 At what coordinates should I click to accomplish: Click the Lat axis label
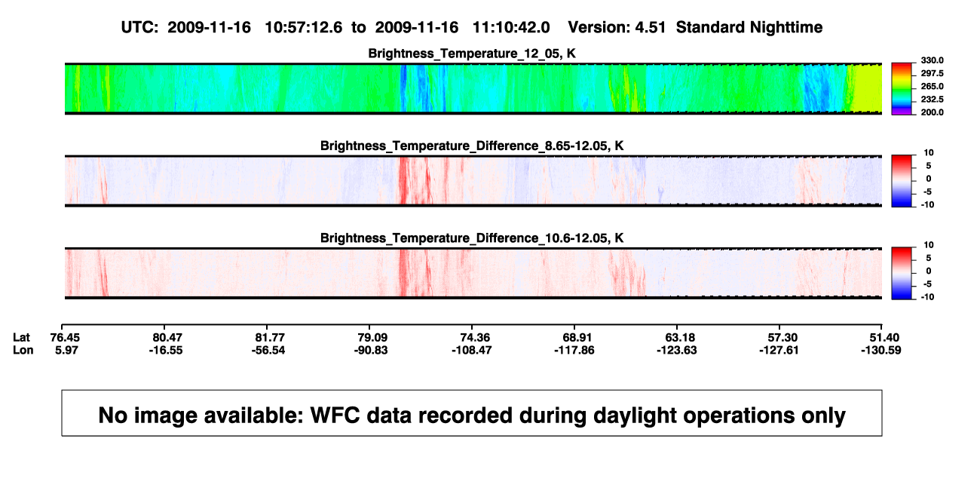pos(22,336)
